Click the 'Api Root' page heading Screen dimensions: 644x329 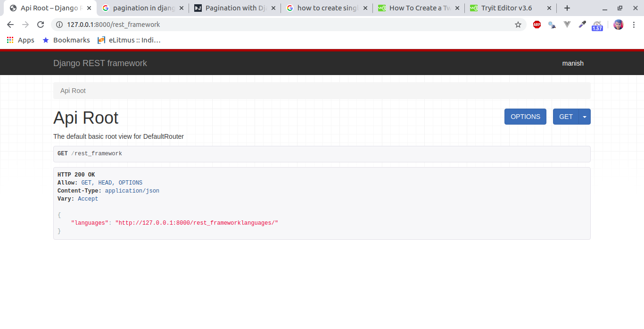(86, 118)
